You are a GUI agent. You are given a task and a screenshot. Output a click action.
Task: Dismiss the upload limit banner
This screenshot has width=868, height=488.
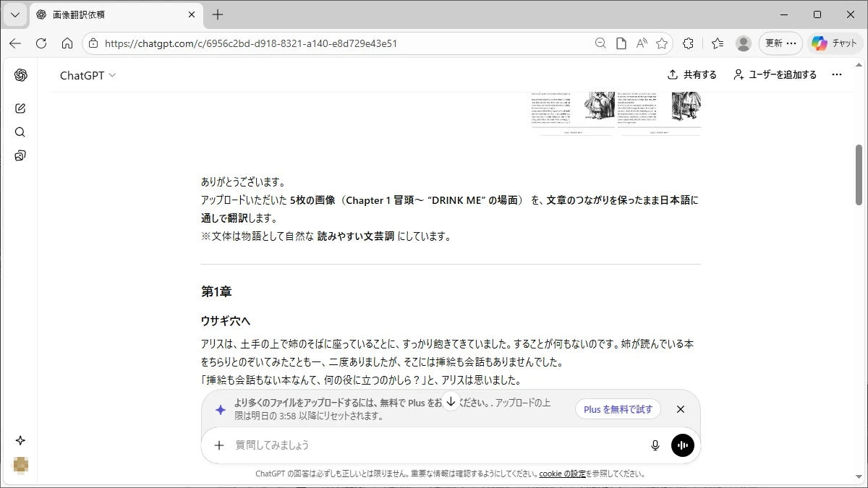tap(680, 409)
